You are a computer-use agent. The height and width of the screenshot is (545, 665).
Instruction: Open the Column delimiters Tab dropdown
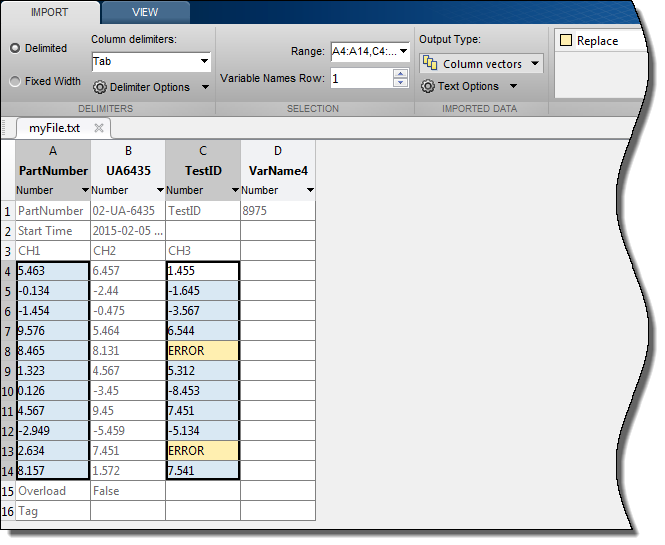[203, 62]
